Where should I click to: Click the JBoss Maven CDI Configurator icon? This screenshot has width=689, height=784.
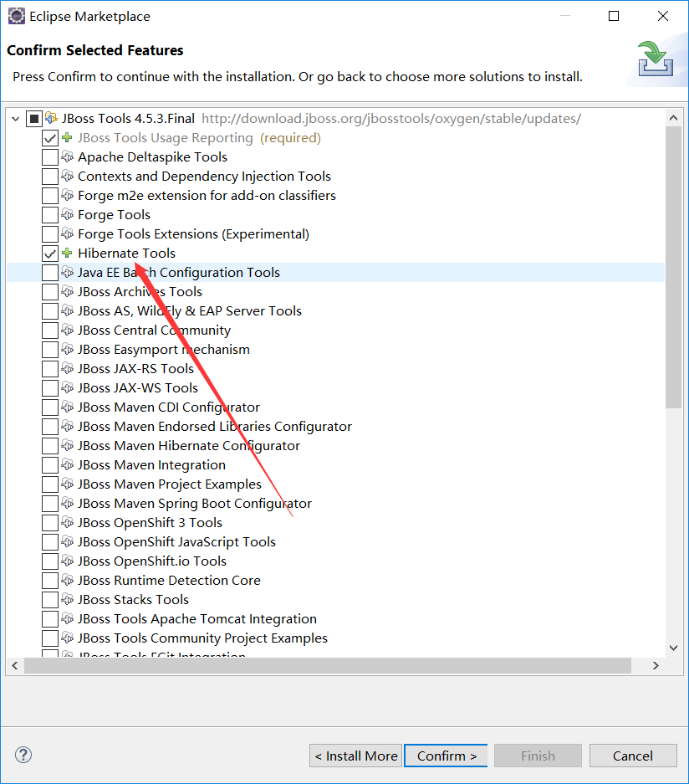point(68,407)
